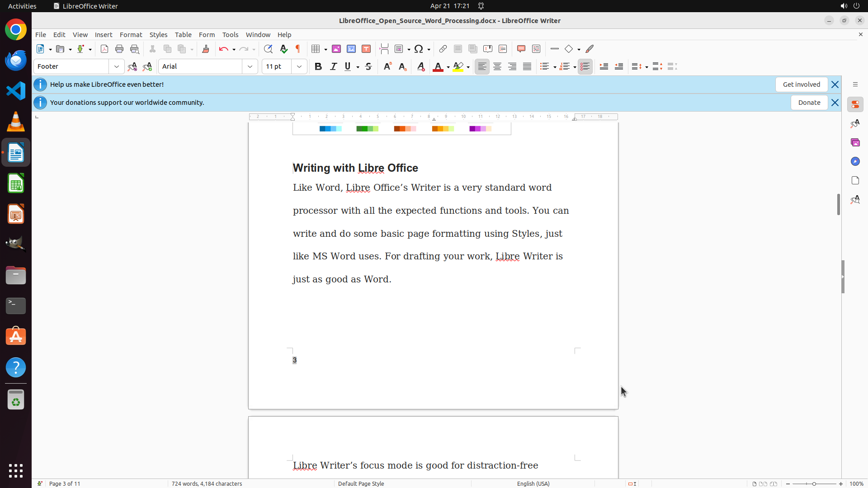Expand the 11 pt font size dropdown
868x488 pixels.
[x=299, y=66]
